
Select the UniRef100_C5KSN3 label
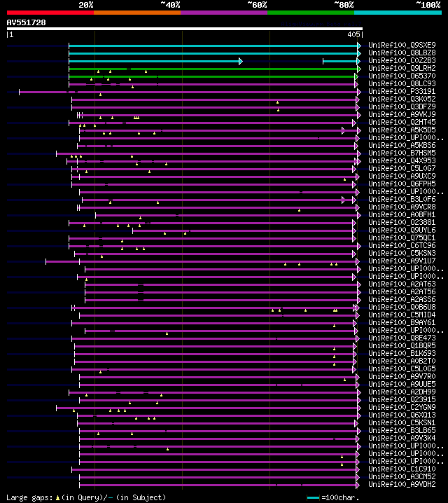click(402, 253)
